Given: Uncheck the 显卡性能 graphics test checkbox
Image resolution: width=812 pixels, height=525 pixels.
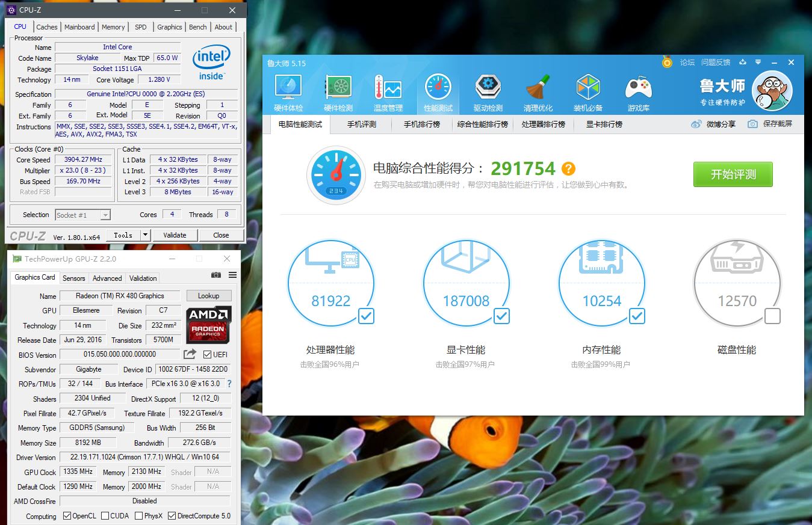Looking at the screenshot, I should click(501, 316).
